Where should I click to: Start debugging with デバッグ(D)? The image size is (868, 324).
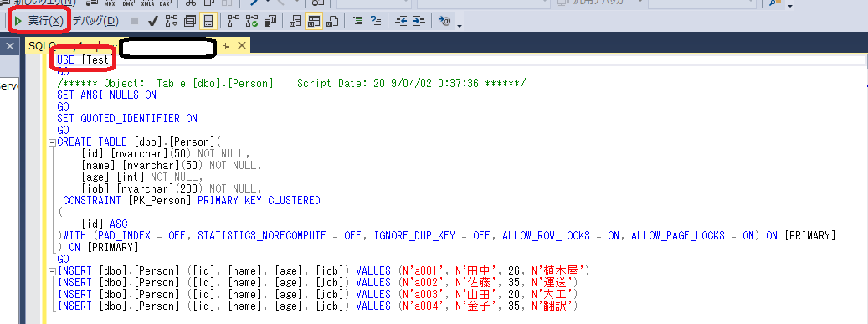tap(95, 21)
